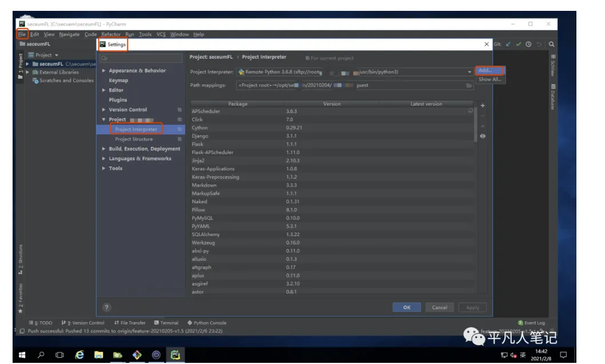Screen dimensions: 605x364
Task: Open the Z: Structure tool window tab
Action: point(21,259)
